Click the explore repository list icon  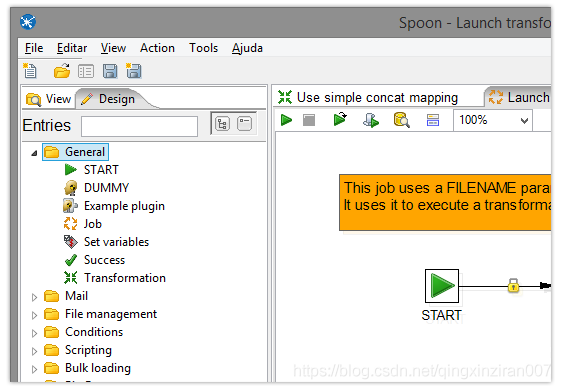tap(86, 71)
